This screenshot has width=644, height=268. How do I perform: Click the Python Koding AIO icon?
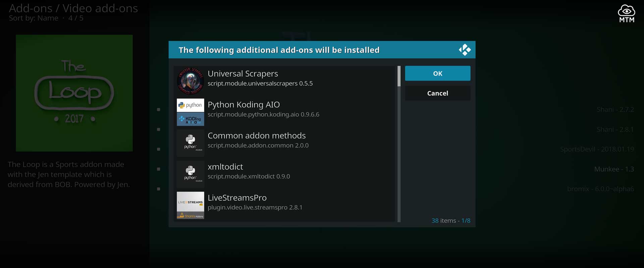(x=190, y=112)
